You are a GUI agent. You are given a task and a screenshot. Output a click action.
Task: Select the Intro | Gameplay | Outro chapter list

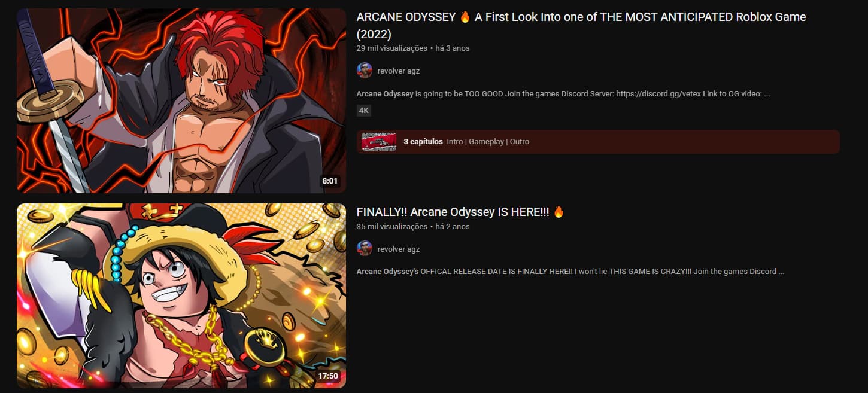tap(488, 142)
